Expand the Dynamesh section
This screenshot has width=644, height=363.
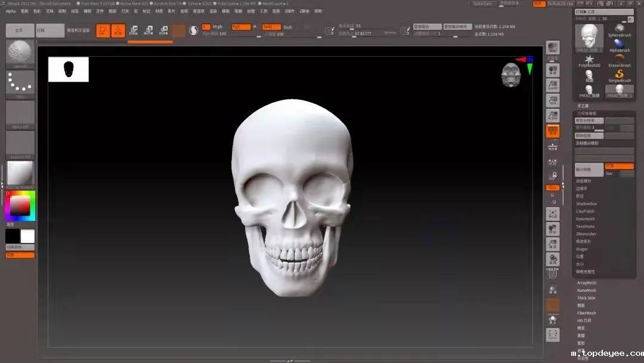tap(585, 219)
